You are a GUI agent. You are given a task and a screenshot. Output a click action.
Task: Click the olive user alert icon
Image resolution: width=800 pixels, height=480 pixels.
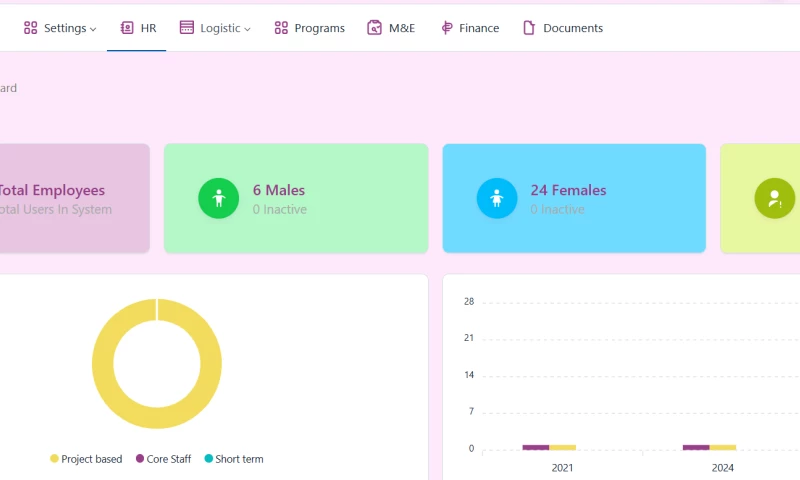tap(774, 198)
